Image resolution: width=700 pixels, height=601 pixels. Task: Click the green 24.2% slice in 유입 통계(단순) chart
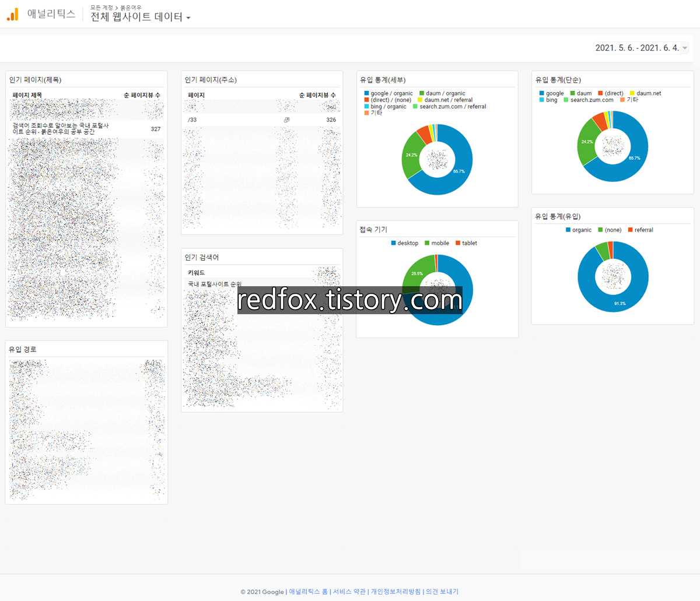point(587,142)
